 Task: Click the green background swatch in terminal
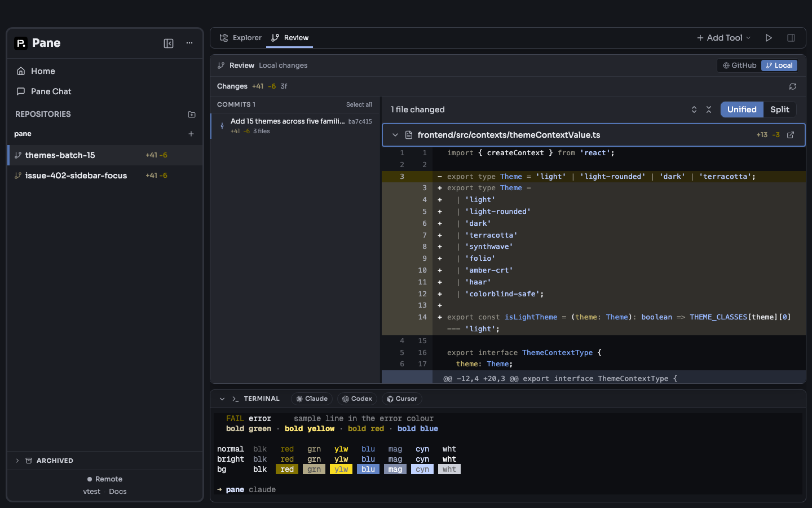(314, 470)
